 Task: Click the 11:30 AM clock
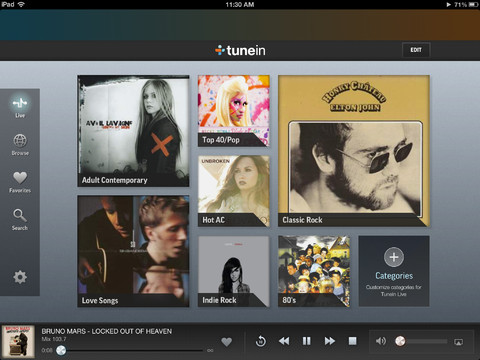[x=240, y=5]
